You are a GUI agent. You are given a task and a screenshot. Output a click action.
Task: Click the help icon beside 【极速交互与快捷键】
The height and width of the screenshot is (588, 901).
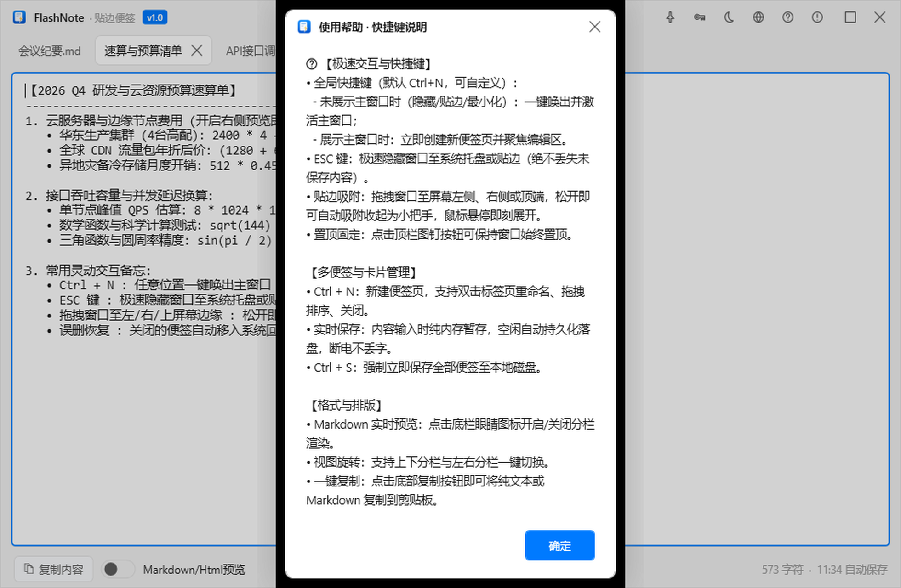pyautogui.click(x=312, y=64)
